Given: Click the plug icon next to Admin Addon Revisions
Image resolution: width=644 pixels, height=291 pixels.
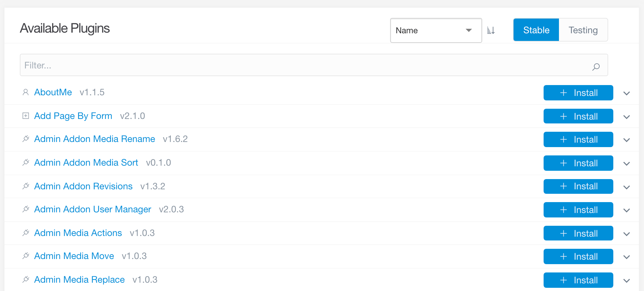Looking at the screenshot, I should [26, 186].
